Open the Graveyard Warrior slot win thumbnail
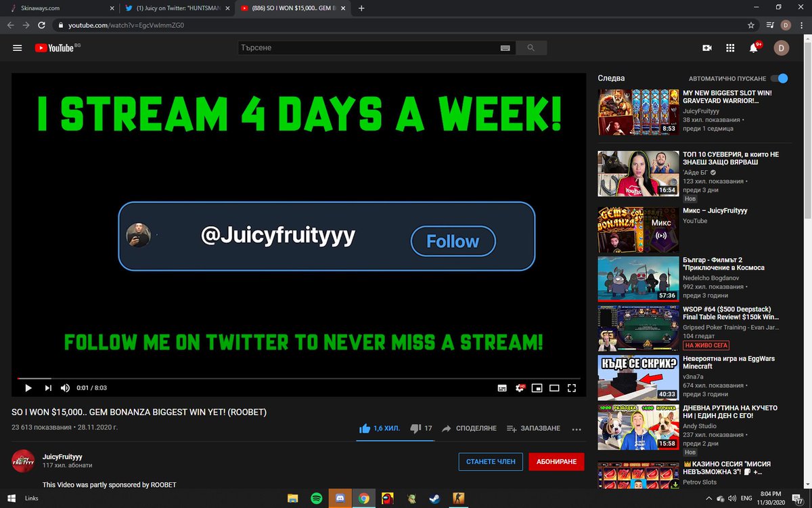 pos(638,112)
